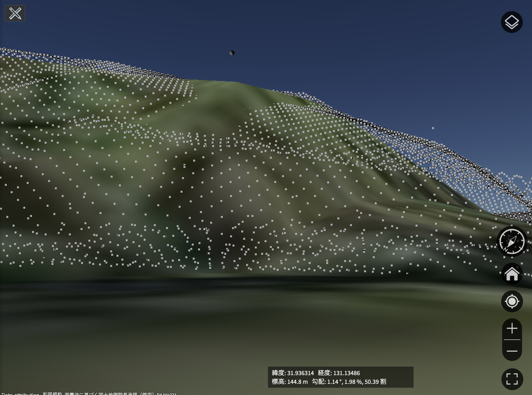The width and height of the screenshot is (532, 395).
Task: Center the view on current location
Action: point(512,301)
